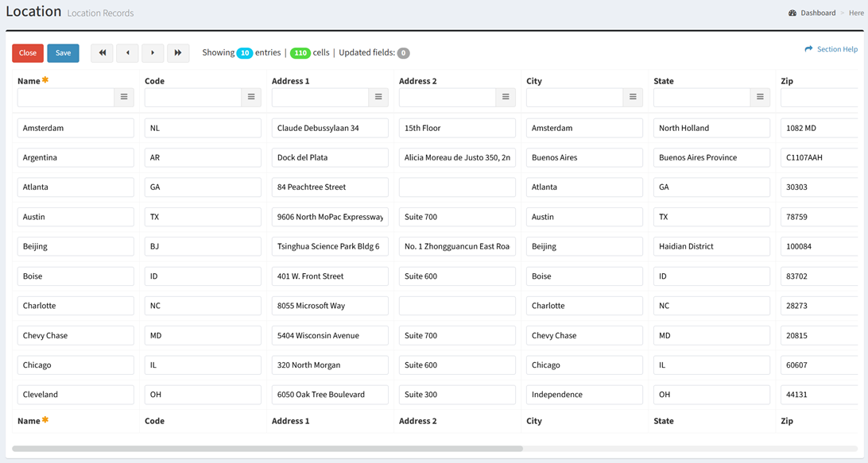Viewport: 868px width, 463px height.
Task: Save the location record changes
Action: [63, 53]
